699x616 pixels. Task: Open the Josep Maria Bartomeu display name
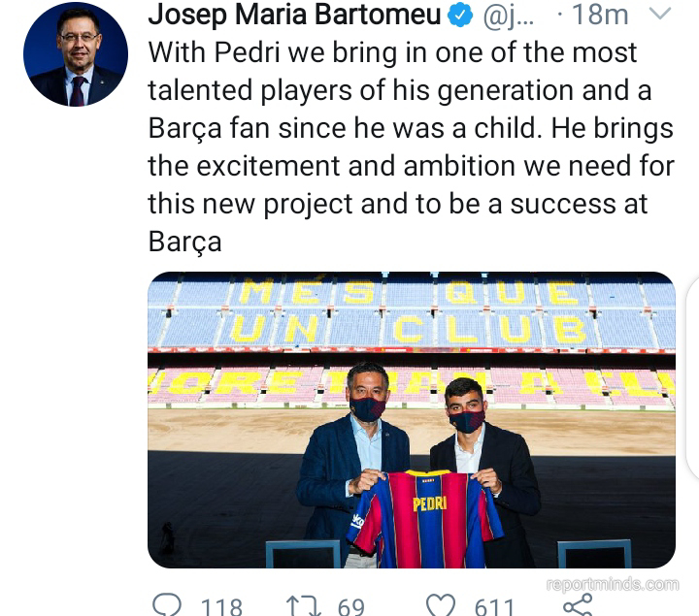294,16
